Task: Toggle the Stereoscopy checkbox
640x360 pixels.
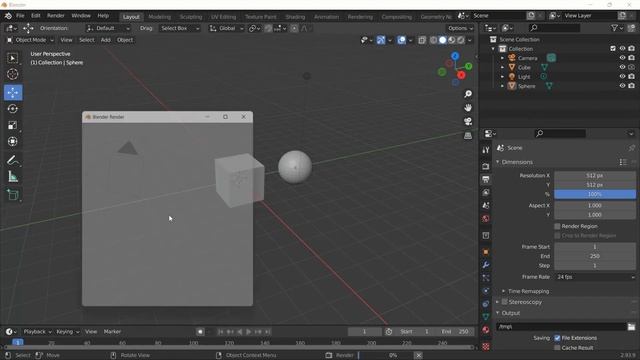Action: click(504, 302)
